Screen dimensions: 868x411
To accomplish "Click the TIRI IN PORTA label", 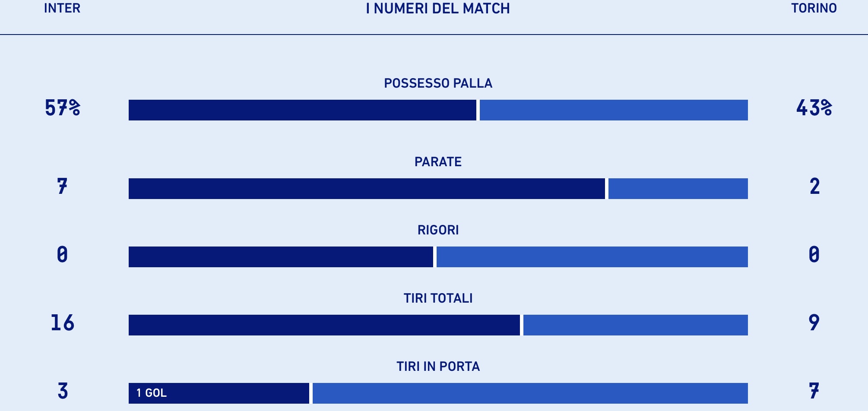I will click(438, 366).
